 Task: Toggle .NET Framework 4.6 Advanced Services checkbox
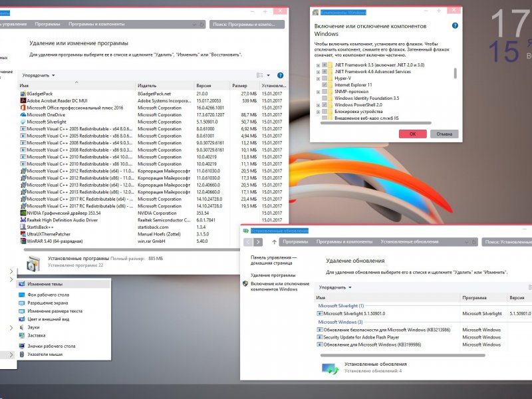tap(325, 72)
